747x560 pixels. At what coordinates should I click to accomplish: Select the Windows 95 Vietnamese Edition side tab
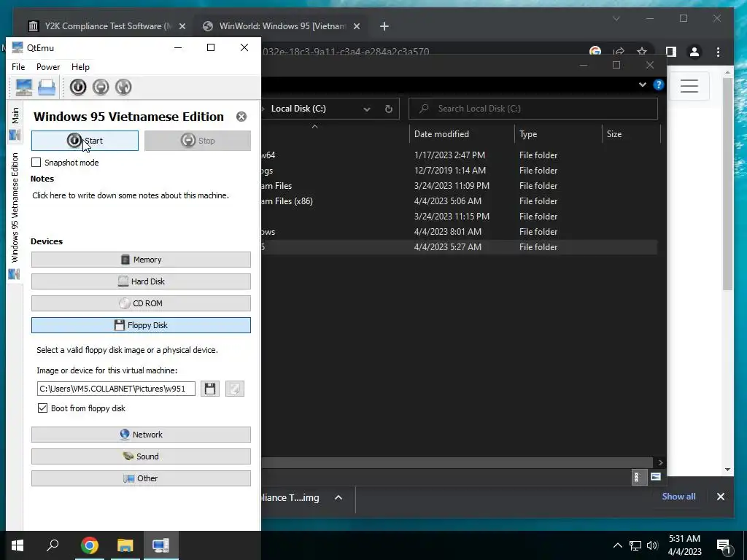point(15,214)
